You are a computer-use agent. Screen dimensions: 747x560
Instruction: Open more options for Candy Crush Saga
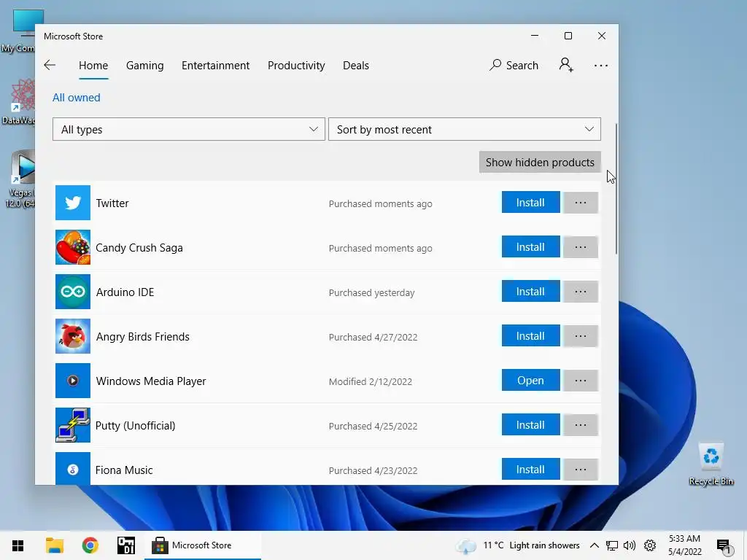click(x=580, y=247)
